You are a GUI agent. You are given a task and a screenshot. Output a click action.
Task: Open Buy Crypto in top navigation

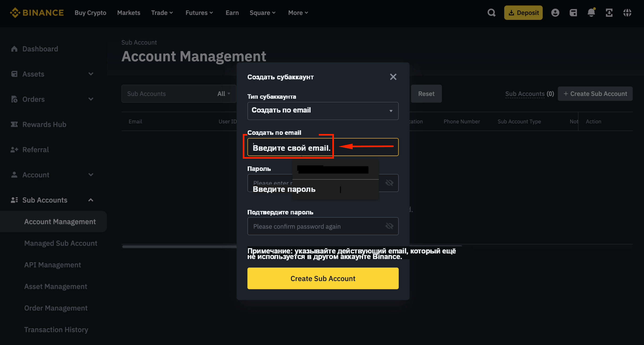(x=91, y=13)
